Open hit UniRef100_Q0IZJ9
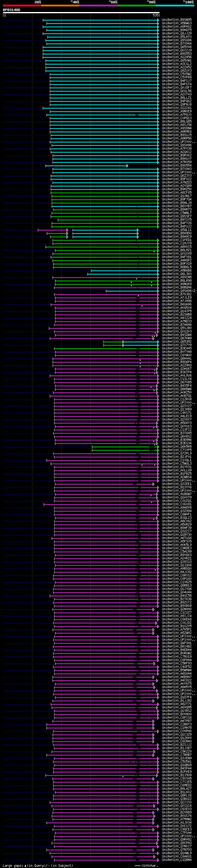This screenshot has height=868, width=197. 177,50
